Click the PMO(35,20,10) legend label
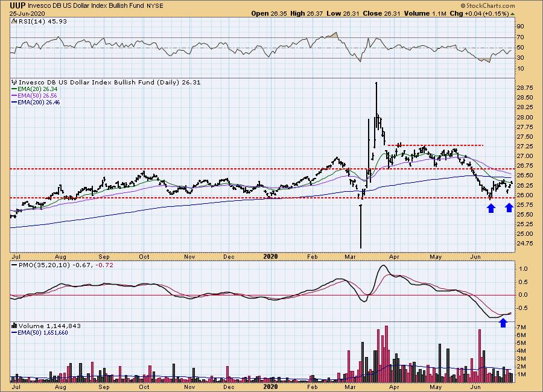This screenshot has height=392, width=543. click(44, 265)
